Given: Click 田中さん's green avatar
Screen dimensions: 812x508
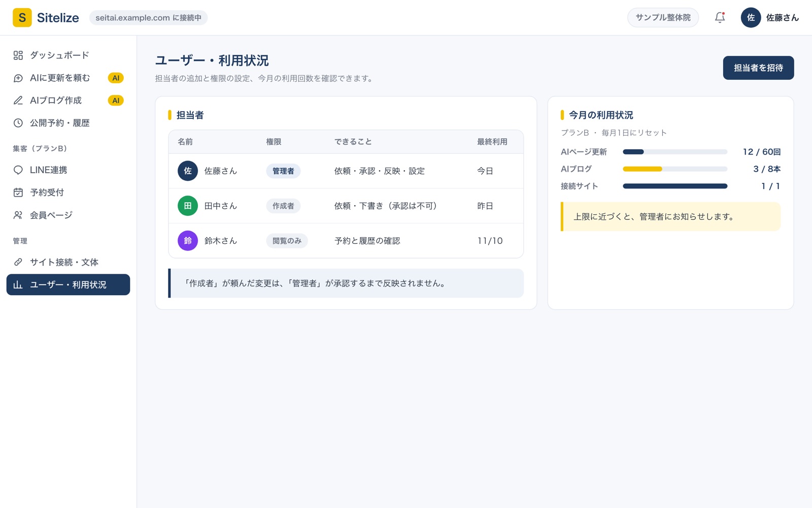Looking at the screenshot, I should point(188,206).
